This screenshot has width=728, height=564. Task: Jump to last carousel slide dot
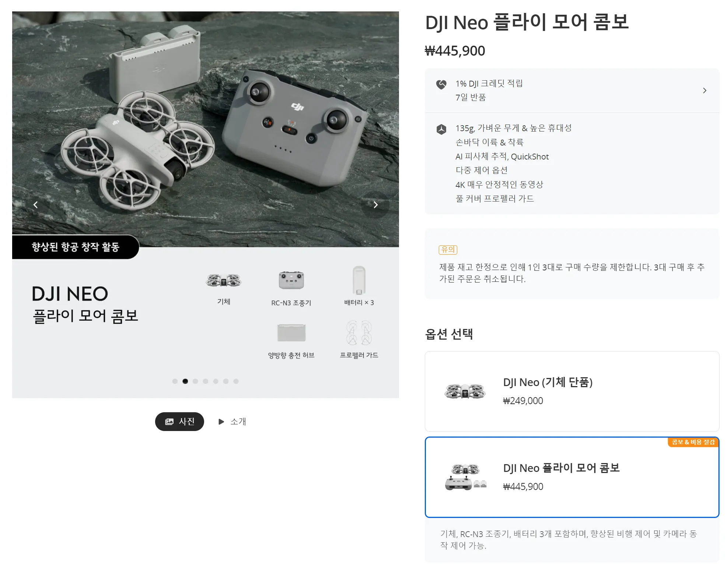tap(236, 381)
